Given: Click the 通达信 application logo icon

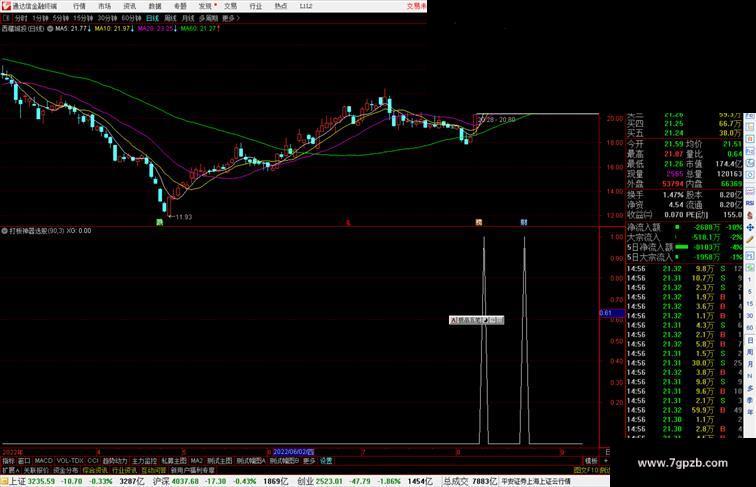Looking at the screenshot, I should (x=6, y=6).
